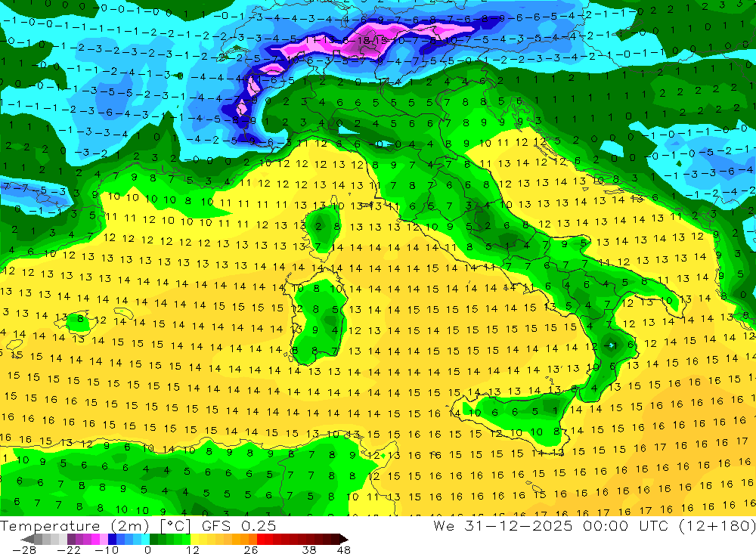Screen dimensions: 756x554
Task: Click the '12' legend scale label
Action: point(193,549)
